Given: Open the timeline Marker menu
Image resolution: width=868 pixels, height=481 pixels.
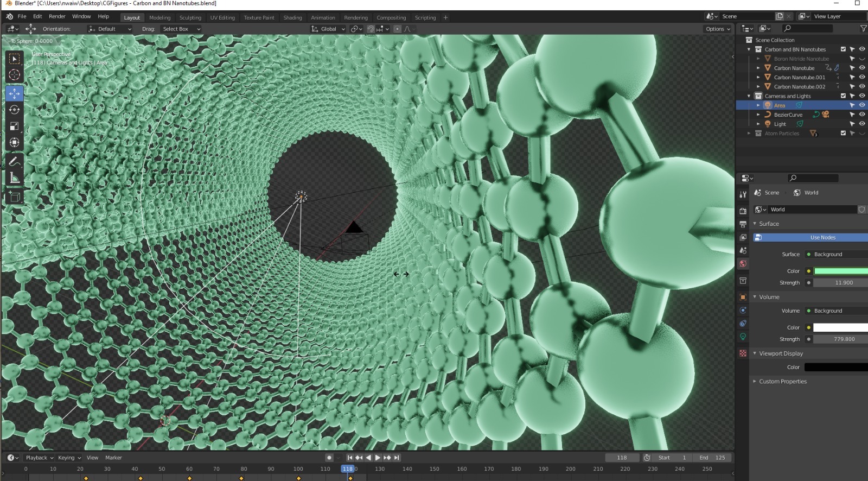Looking at the screenshot, I should click(113, 458).
